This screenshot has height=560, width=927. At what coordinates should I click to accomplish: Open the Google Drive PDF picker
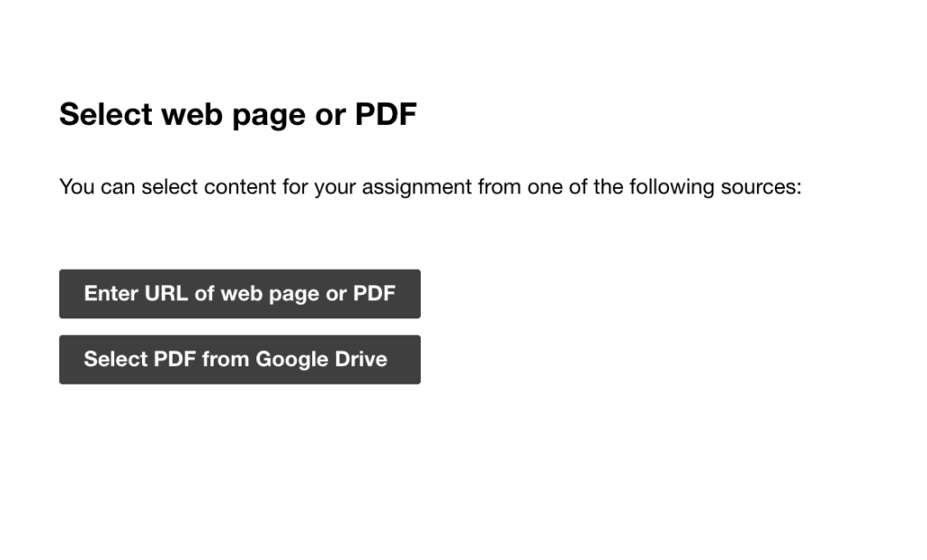coord(239,359)
